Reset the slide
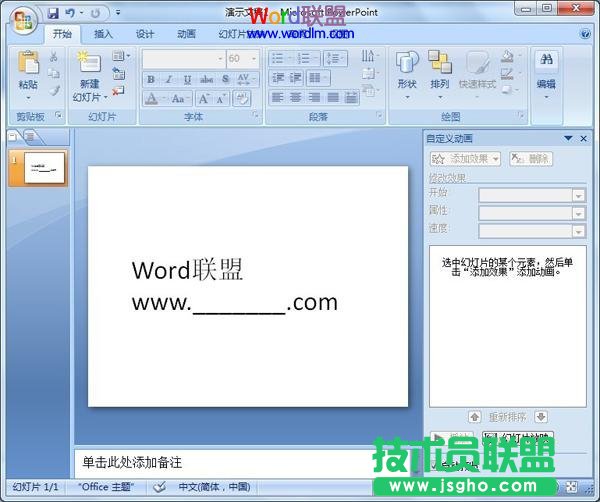This screenshot has height=502, width=600. pyautogui.click(x=119, y=73)
